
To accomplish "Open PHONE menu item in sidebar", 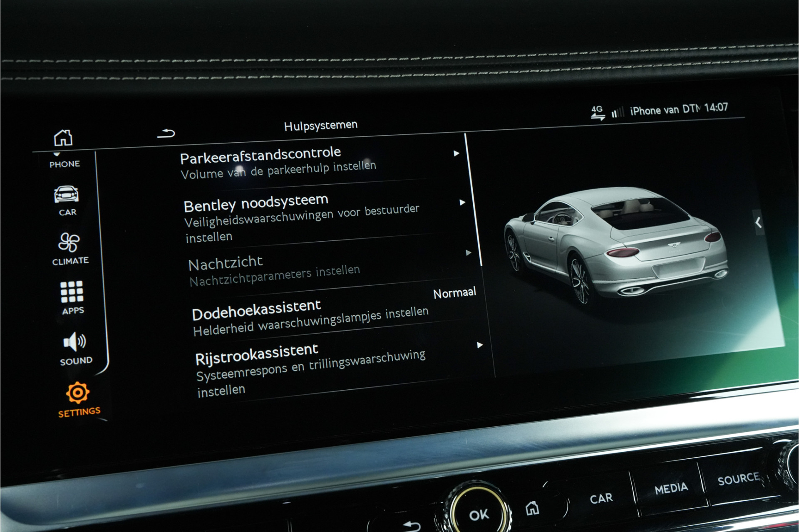I will coord(65,164).
